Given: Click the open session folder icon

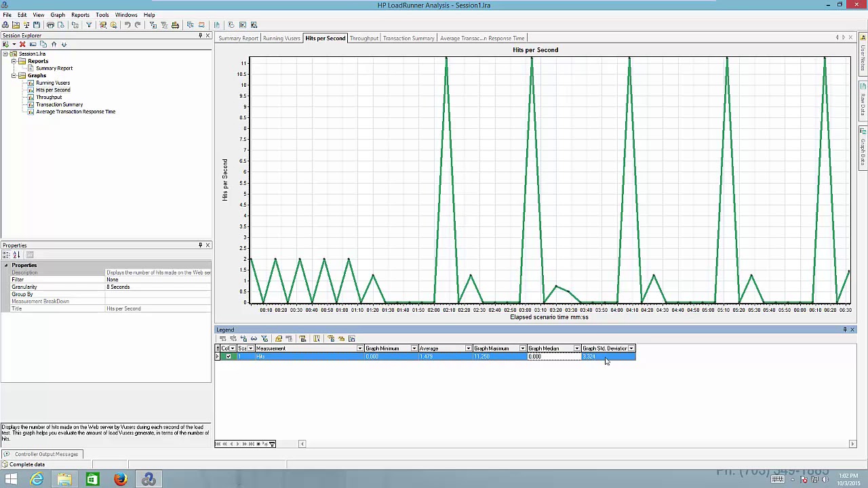Looking at the screenshot, I should (x=16, y=25).
